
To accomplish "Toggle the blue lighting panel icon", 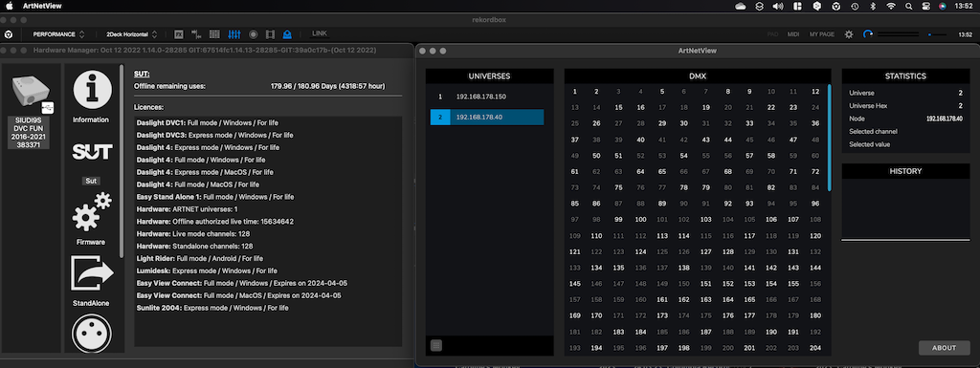I will point(287,34).
